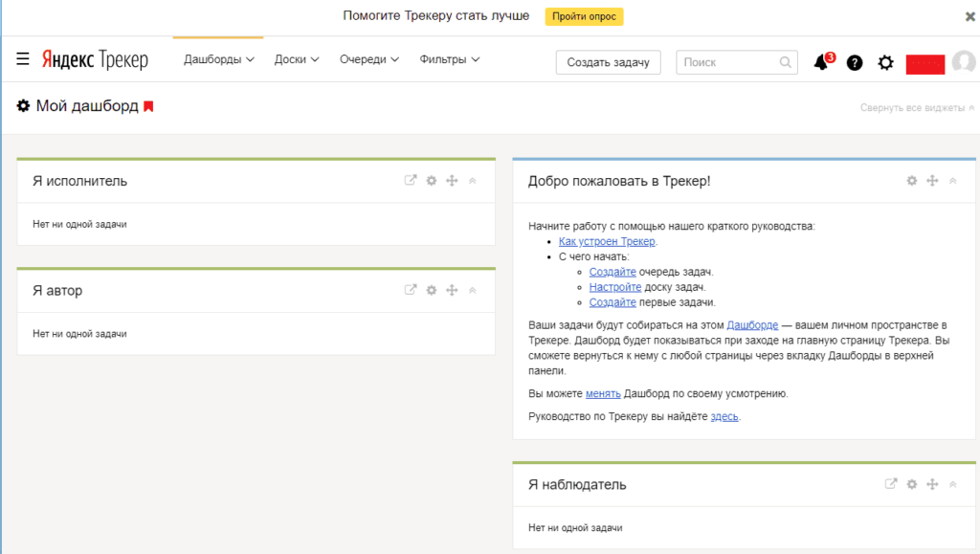Click the red bookmark flag next to Мой дашборд
Viewport: 980px width, 554px height.
tap(148, 106)
